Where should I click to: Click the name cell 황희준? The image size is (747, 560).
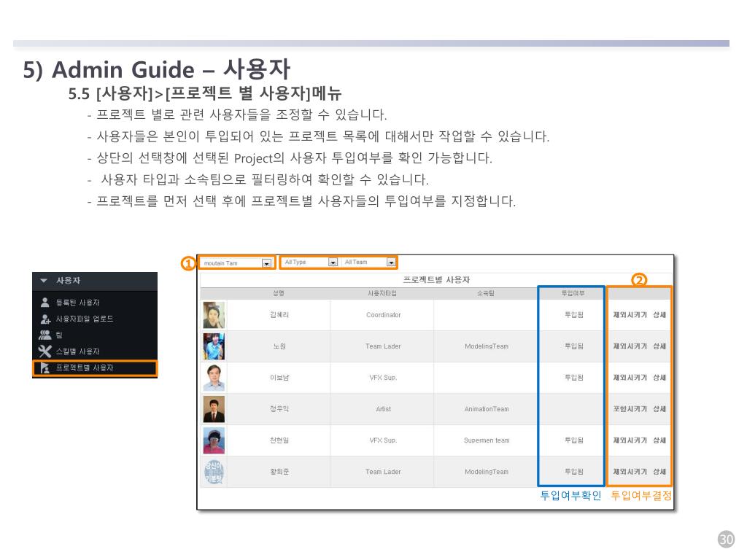[279, 472]
